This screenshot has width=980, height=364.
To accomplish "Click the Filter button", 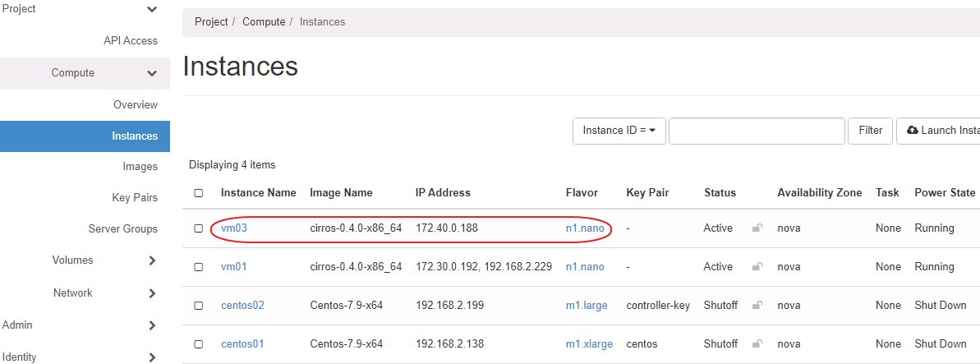I will (870, 131).
